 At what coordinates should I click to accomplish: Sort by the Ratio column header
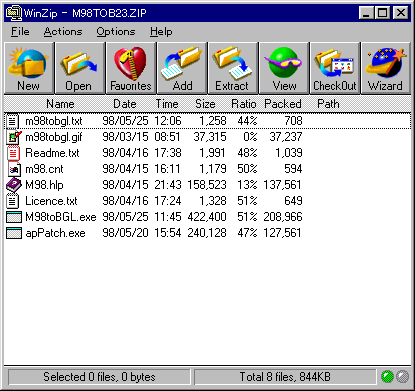[244, 104]
